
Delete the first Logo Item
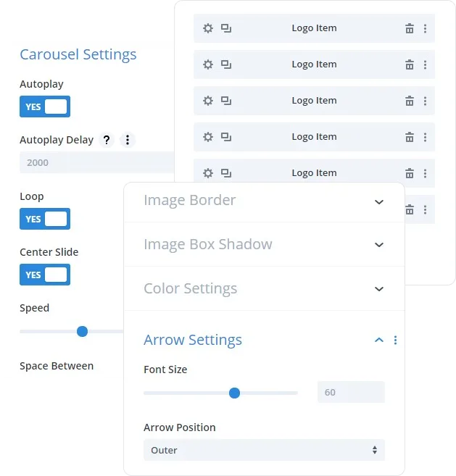pos(409,28)
